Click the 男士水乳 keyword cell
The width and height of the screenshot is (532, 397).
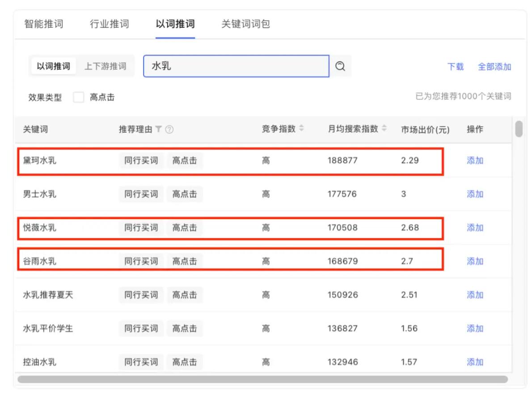coord(39,194)
